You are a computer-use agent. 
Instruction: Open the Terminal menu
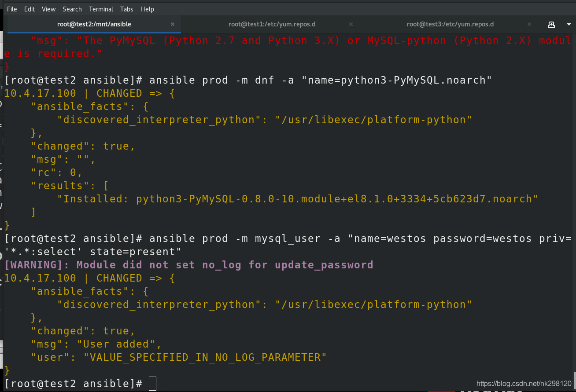(x=101, y=9)
